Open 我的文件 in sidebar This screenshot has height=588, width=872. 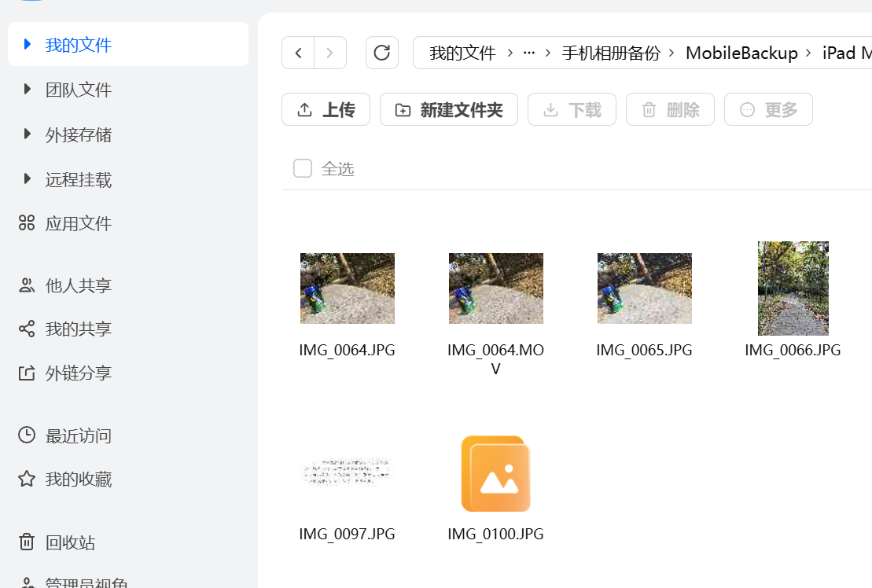tap(79, 45)
